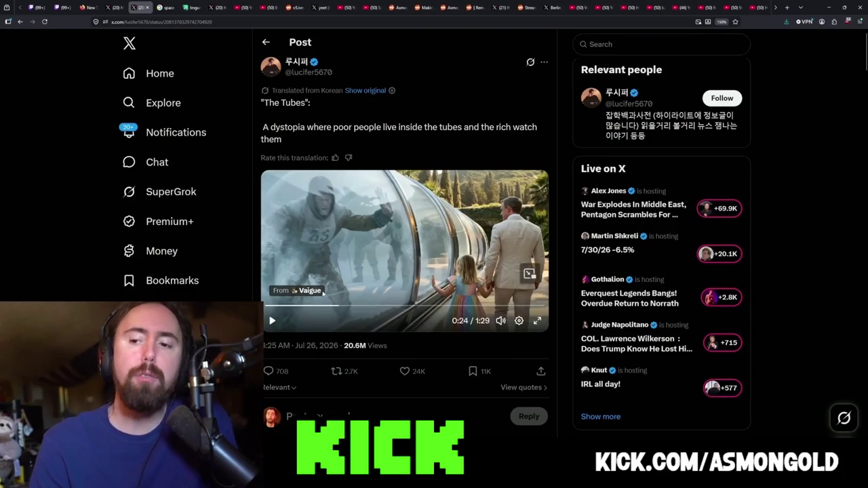Expand the video to fullscreen
Screen dimensions: 868x488
537,321
